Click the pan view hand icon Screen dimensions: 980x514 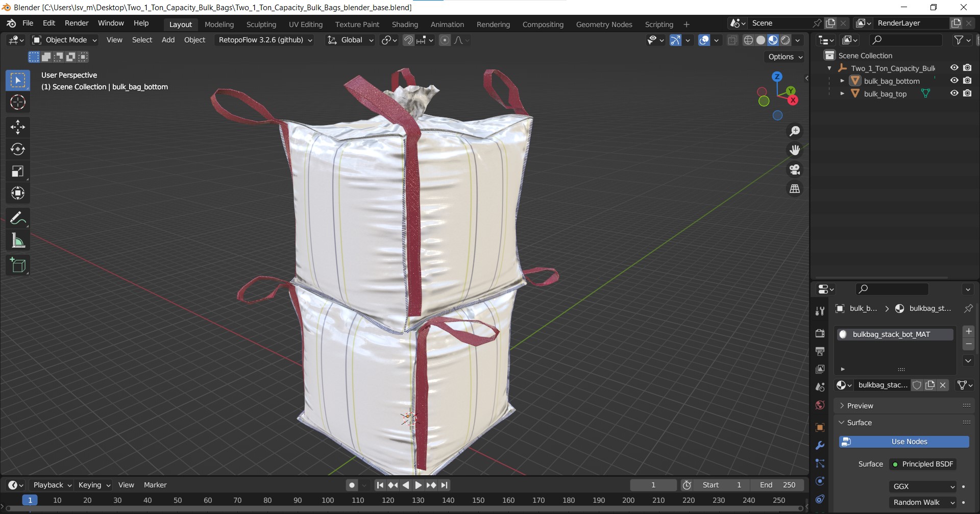point(795,150)
